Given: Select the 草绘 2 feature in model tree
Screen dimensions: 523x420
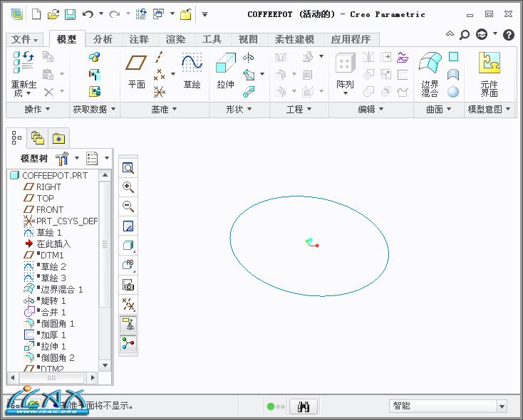Looking at the screenshot, I should [x=53, y=266].
